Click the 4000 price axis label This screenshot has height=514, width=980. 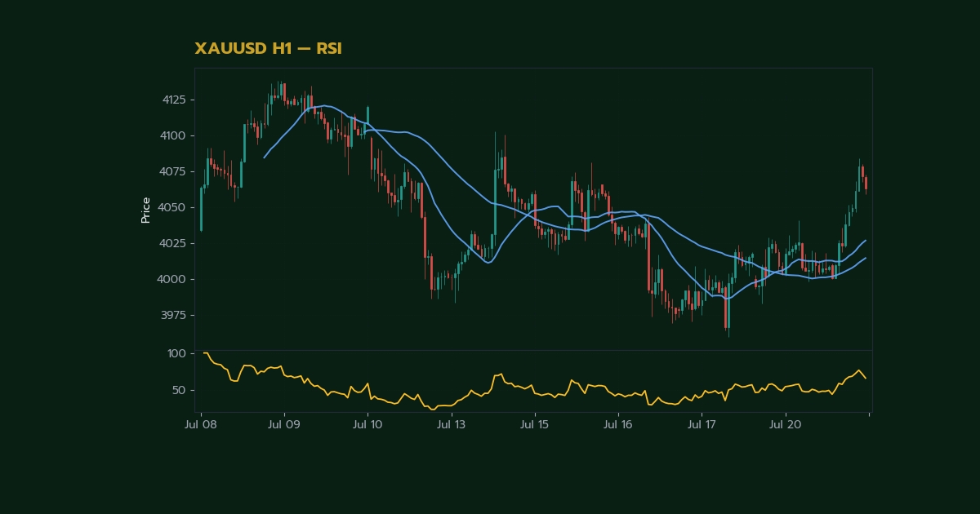click(174, 279)
